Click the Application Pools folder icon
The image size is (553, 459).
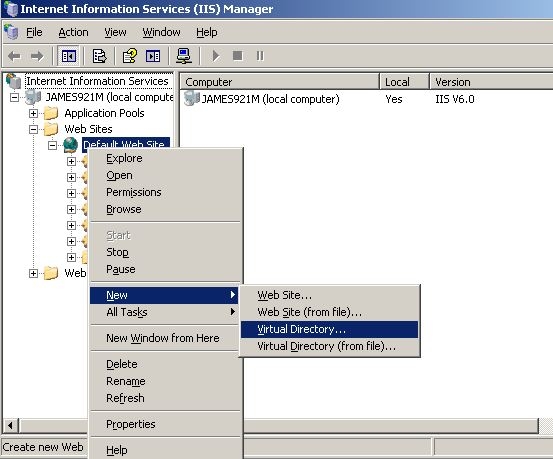(x=51, y=113)
